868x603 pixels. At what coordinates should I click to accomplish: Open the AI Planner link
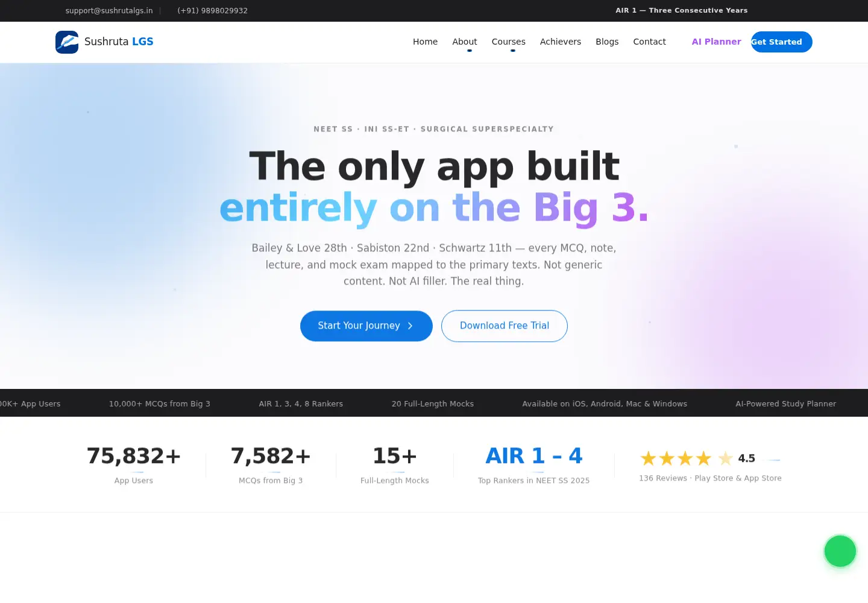click(x=716, y=42)
